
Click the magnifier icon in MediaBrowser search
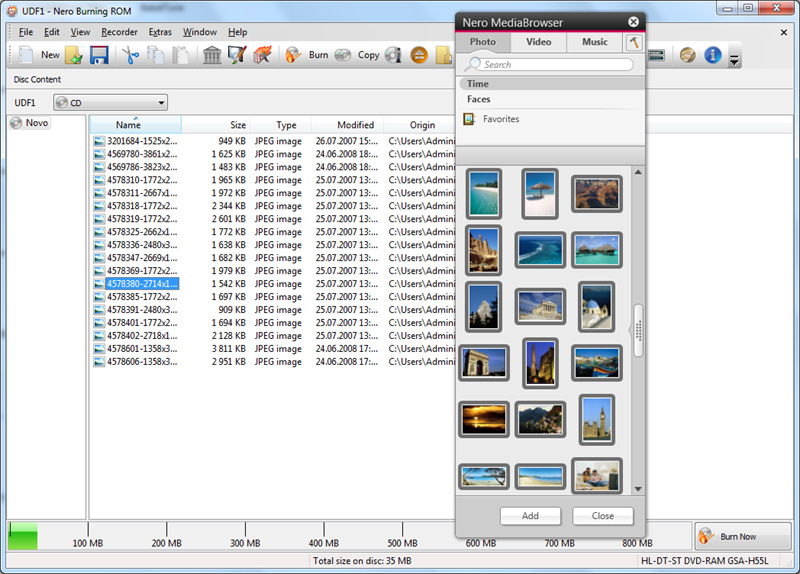point(474,64)
